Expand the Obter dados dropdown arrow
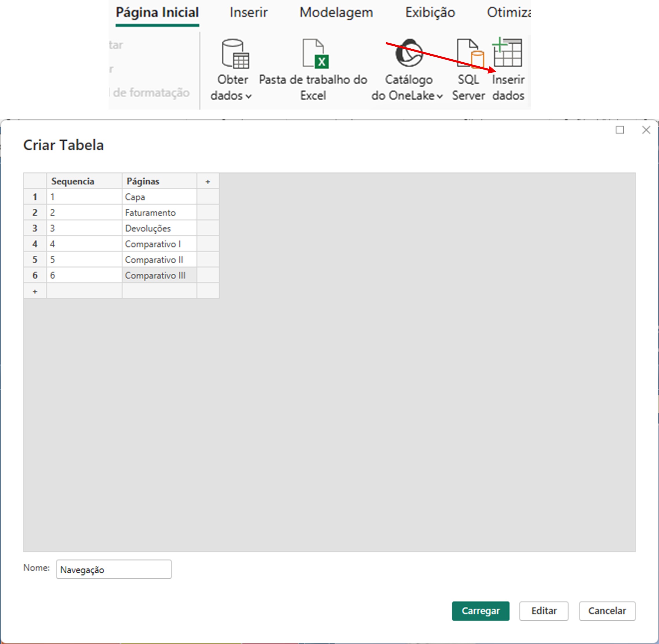Screen dimensions: 659x644 [x=249, y=97]
